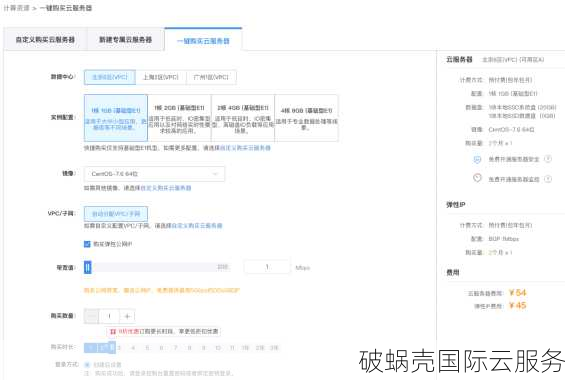Select the 创建后设置 login method radio
The height and width of the screenshot is (380, 565).
(x=87, y=365)
